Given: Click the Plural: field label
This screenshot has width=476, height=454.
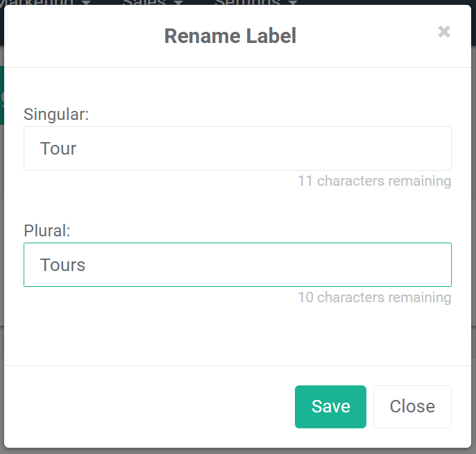Looking at the screenshot, I should (x=47, y=230).
